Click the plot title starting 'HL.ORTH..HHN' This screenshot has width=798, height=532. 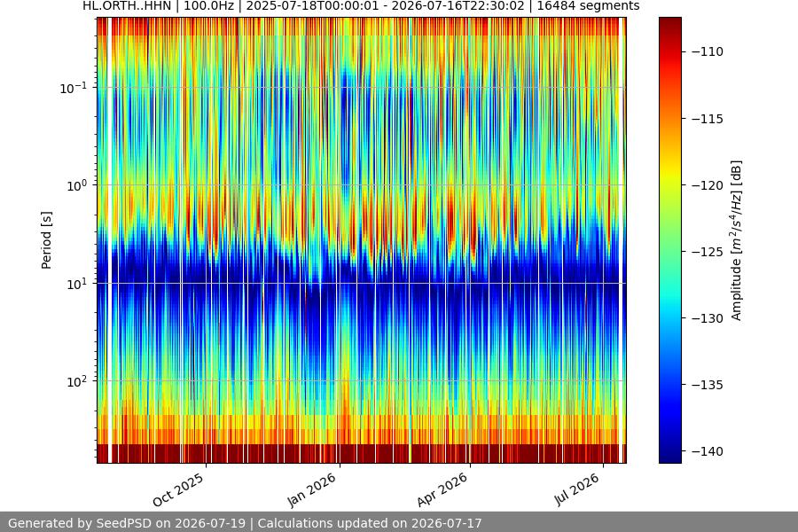pyautogui.click(x=361, y=6)
